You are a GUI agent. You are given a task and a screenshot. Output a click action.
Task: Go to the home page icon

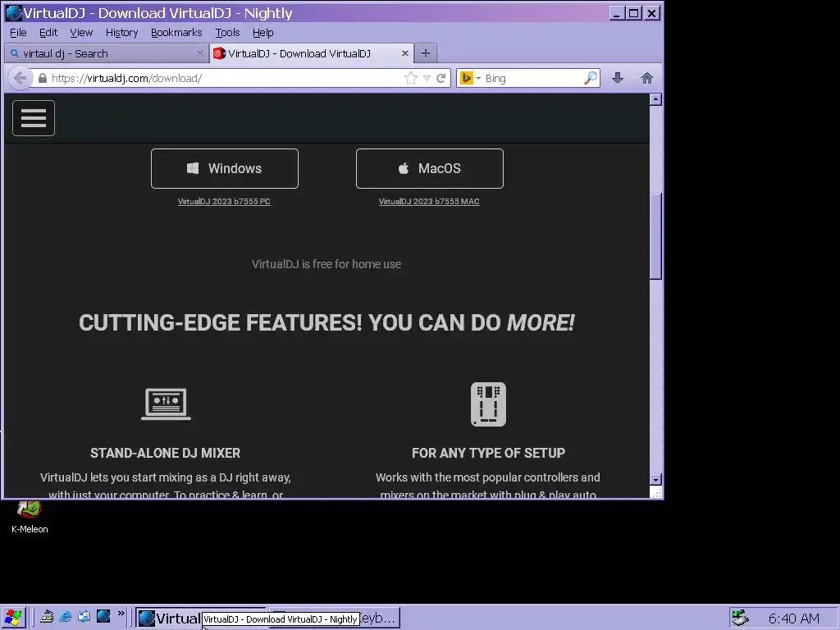pos(647,78)
